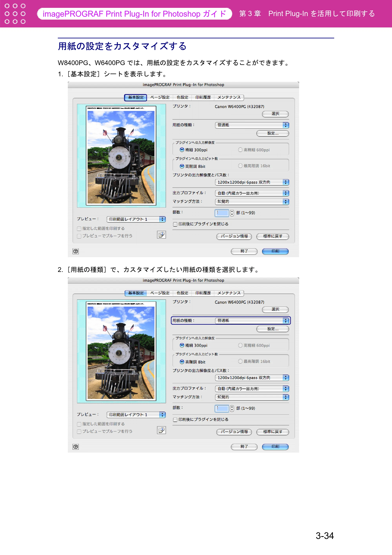This screenshot has height=555, width=392.
Task: Open 1200x1200dpi 6pass dropdown in upper dialog
Action: tap(252, 182)
